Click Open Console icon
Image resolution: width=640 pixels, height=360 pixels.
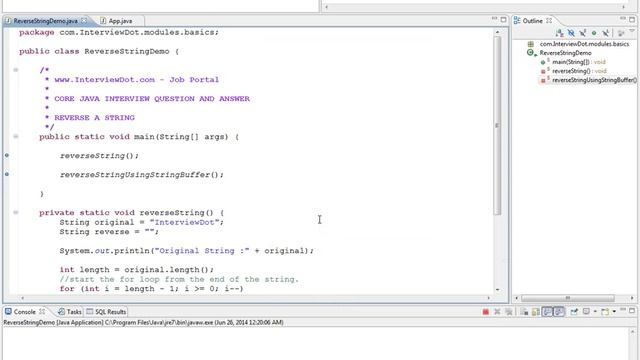click(605, 312)
